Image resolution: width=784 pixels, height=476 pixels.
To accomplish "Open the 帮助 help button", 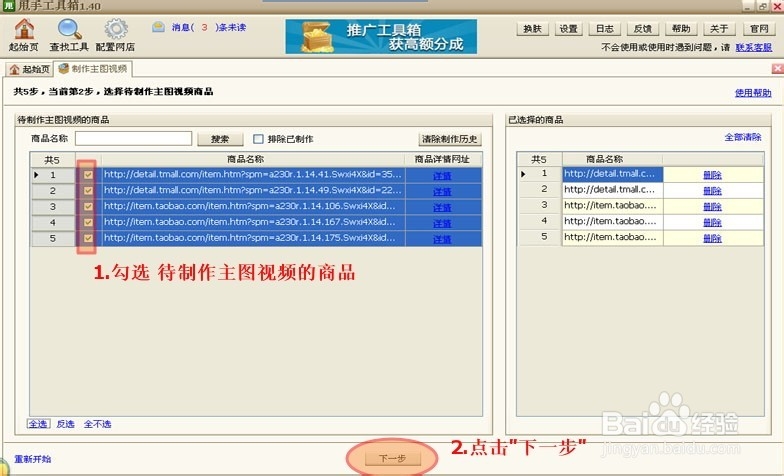I will [680, 29].
